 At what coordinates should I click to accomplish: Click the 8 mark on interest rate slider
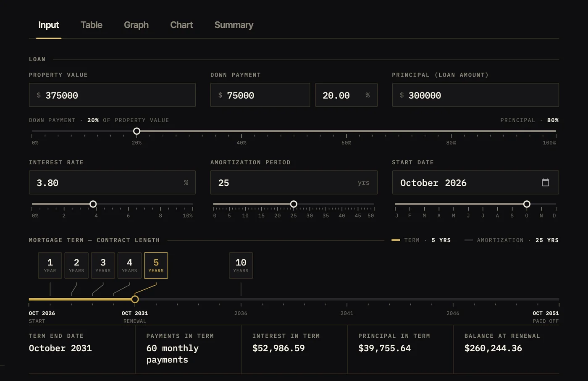[x=160, y=215]
